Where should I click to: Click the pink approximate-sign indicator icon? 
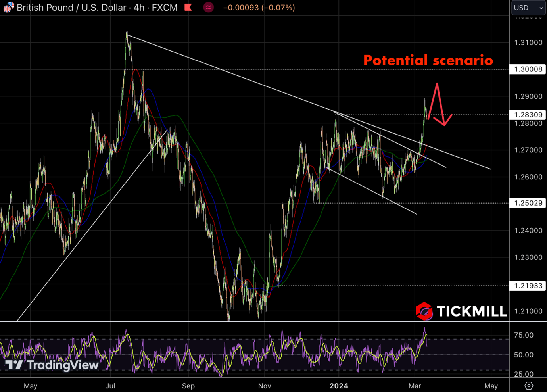[x=208, y=7]
